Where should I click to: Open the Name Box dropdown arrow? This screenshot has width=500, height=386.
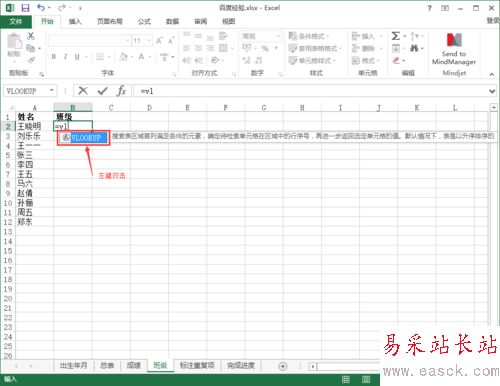(x=52, y=90)
